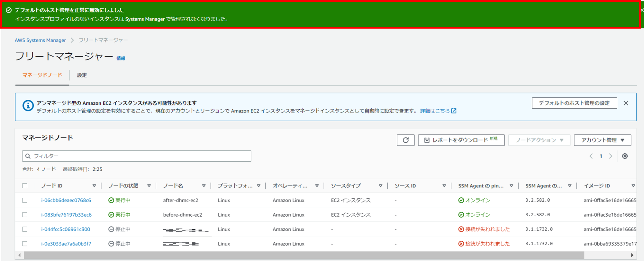Click the デフォルトのホスト管理の設定 button
This screenshot has height=261, width=644.
(574, 103)
